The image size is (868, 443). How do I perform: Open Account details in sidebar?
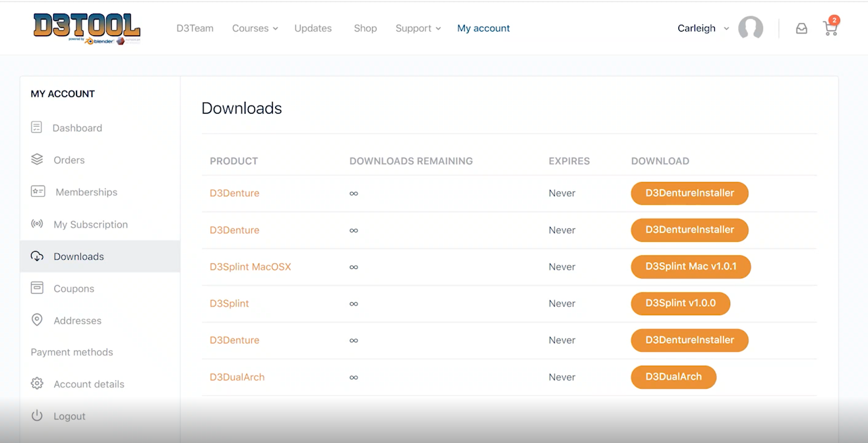[89, 384]
